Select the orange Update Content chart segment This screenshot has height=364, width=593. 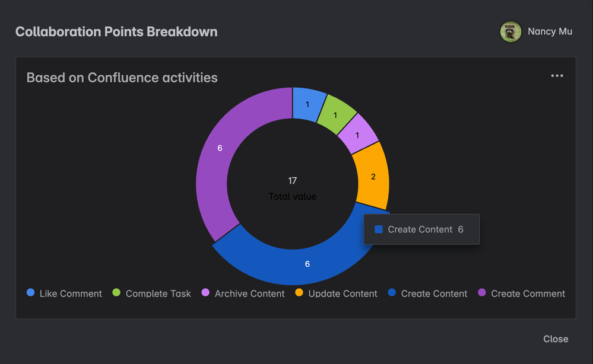click(373, 176)
